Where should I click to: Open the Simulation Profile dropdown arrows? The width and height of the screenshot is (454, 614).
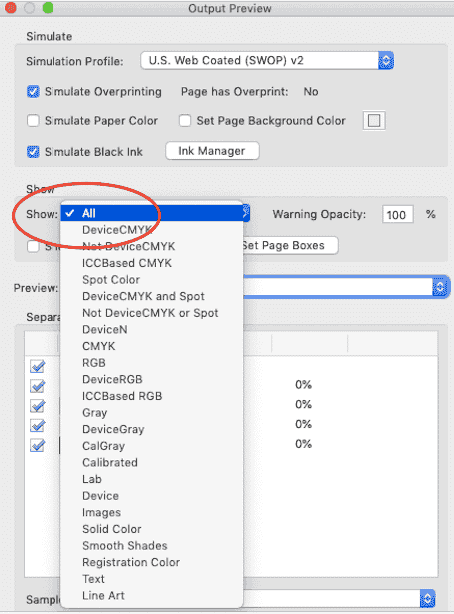(x=386, y=61)
